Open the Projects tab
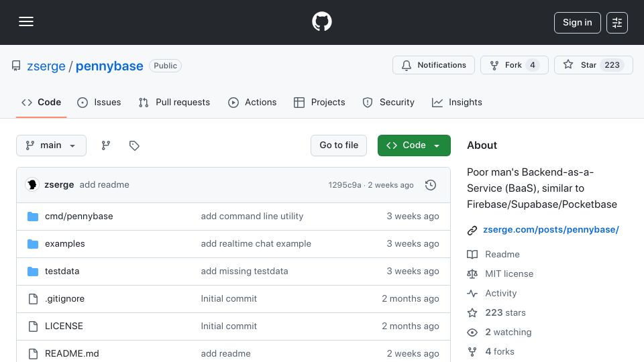 point(319,102)
